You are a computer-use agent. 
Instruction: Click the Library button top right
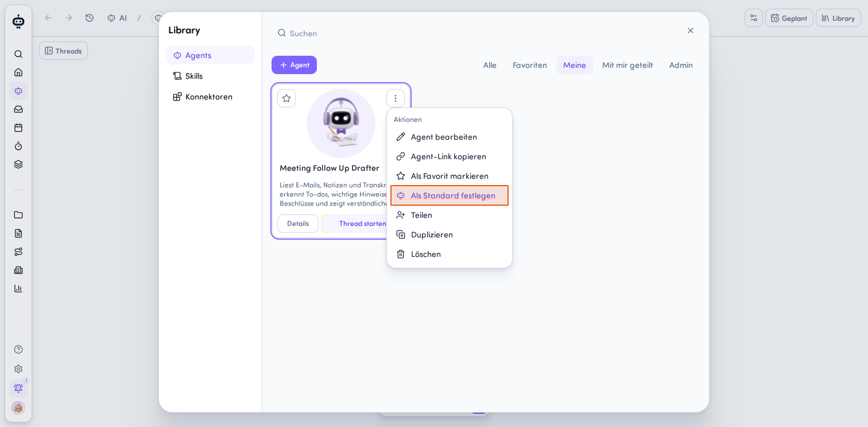click(838, 18)
